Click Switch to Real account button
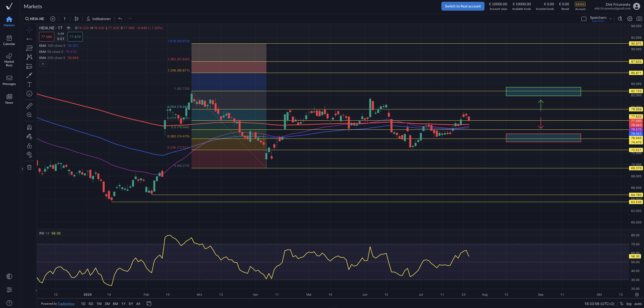Screen dimensions: 644x308 pos(462,6)
